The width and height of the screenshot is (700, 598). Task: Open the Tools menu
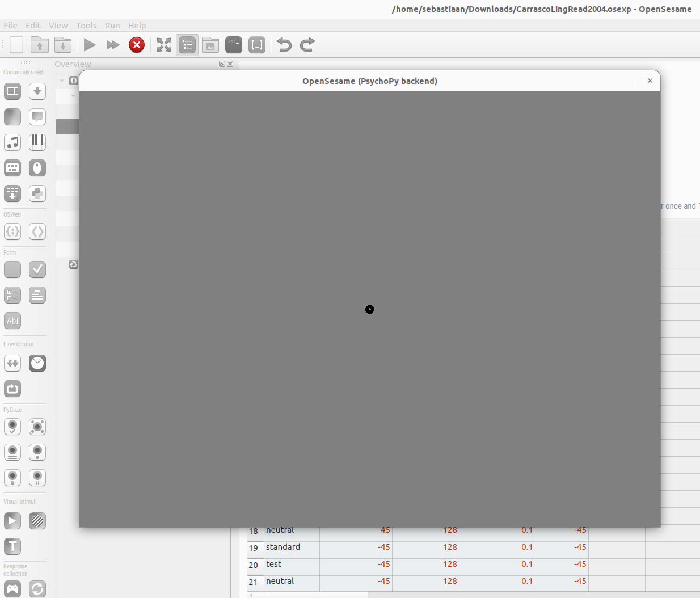click(x=86, y=26)
